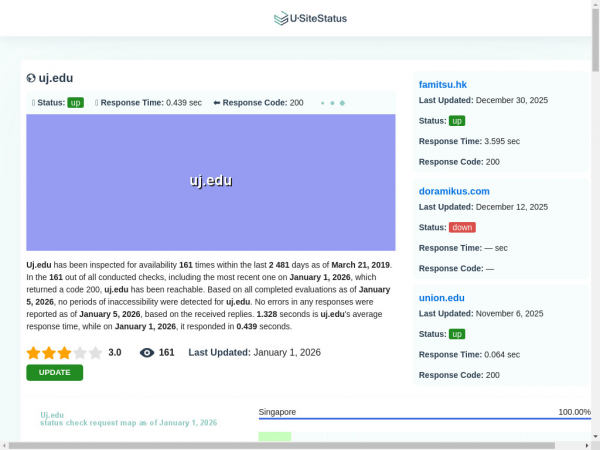Click the Singapore 100% progress bar
Viewport: 600px width, 450px height.
(424, 418)
